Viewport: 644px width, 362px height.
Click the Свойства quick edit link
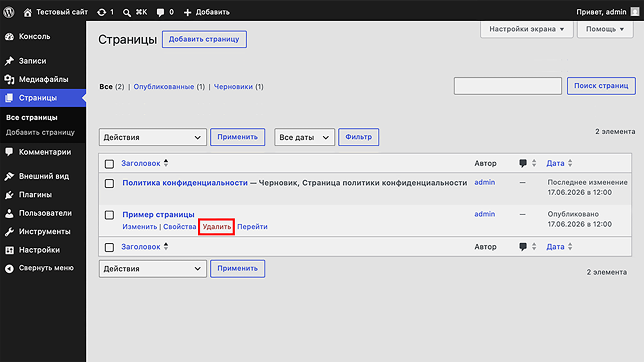coord(179,227)
